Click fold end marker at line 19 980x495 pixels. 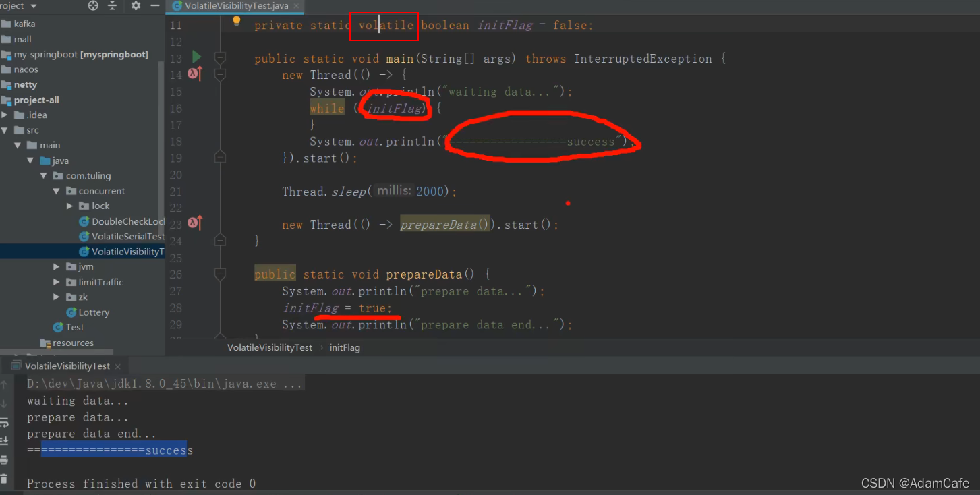[x=220, y=156]
